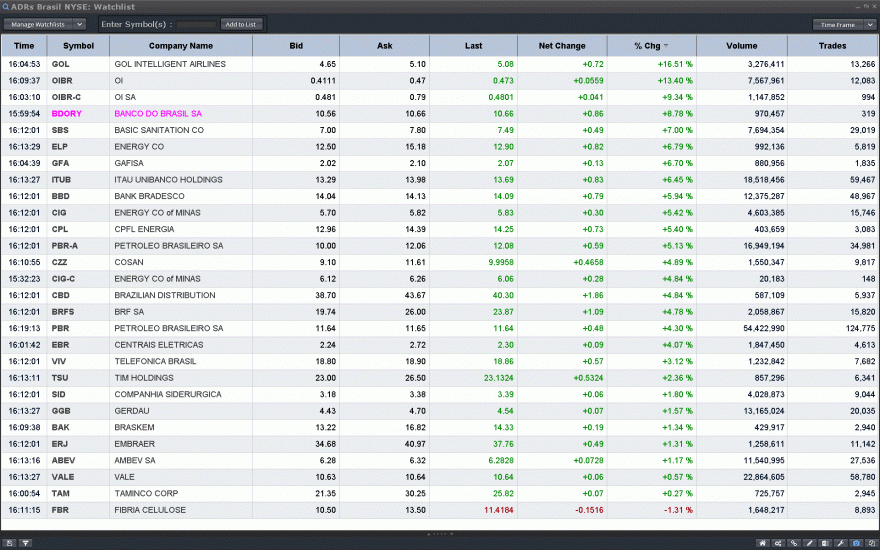This screenshot has width=880, height=550.
Task: Click the sort arrow beside % Chg header
Action: (x=666, y=46)
